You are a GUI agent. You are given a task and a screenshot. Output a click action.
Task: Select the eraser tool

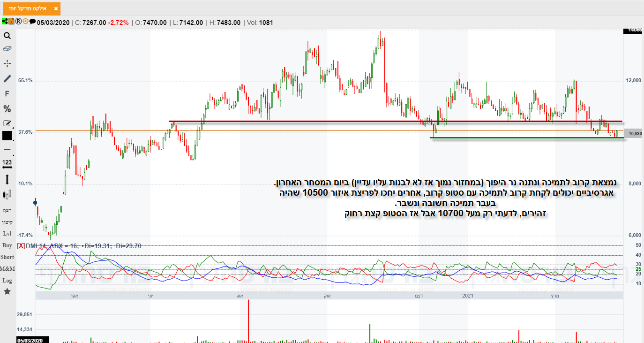[7, 48]
